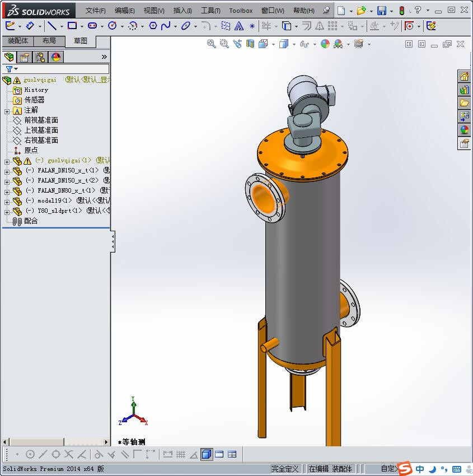The width and height of the screenshot is (473, 476).
Task: Expand the 注解 annotations folder
Action: (7, 111)
